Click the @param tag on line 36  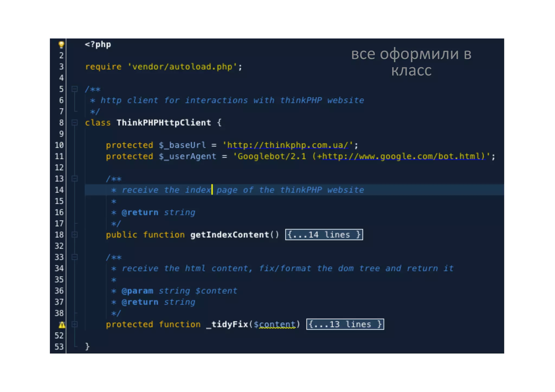[137, 291]
